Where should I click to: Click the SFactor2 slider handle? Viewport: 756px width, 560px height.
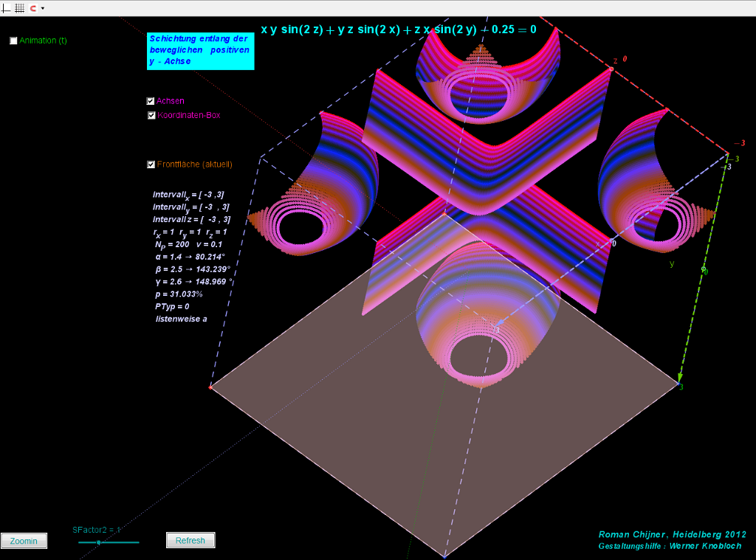[98, 542]
